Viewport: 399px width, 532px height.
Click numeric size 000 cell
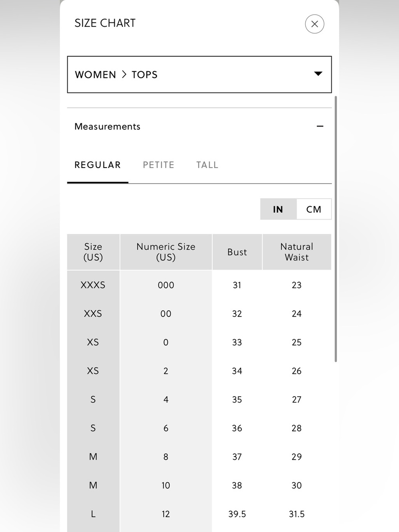point(166,285)
